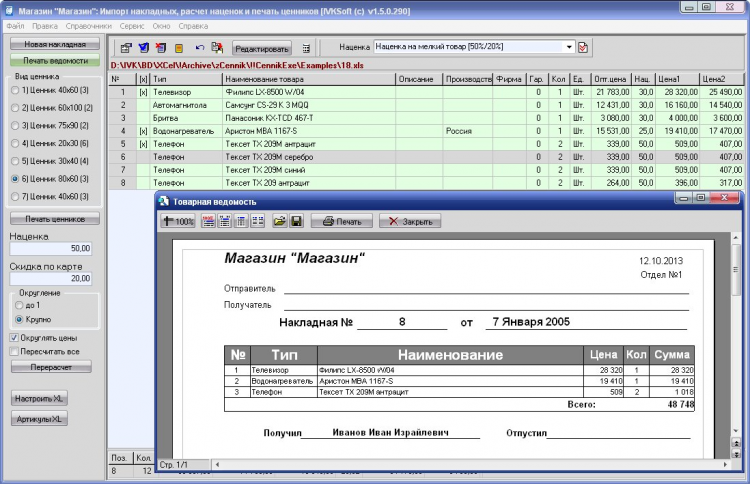Click the Настроить XL button

click(39, 399)
